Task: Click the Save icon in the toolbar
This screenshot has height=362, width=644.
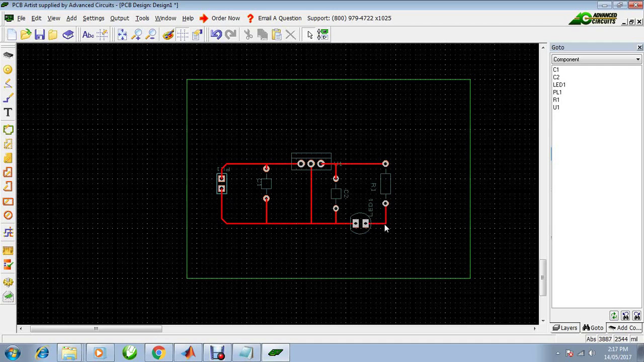Action: point(40,34)
